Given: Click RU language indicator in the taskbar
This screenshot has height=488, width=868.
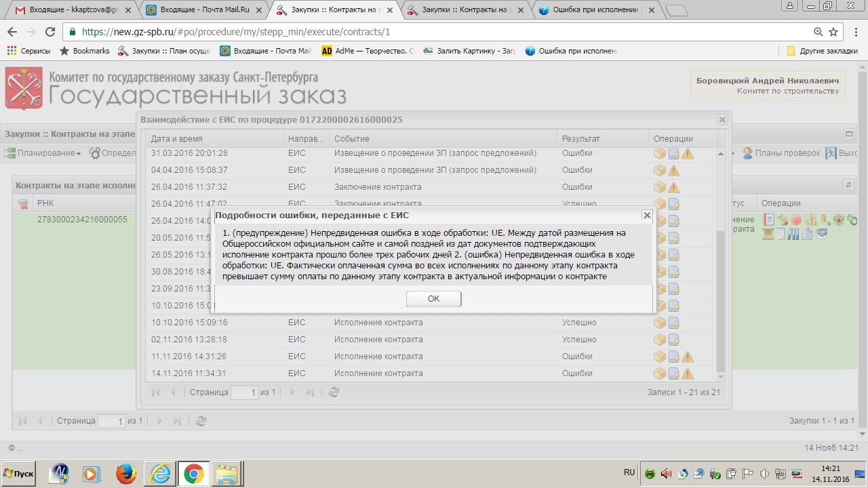Looking at the screenshot, I should pyautogui.click(x=629, y=472).
